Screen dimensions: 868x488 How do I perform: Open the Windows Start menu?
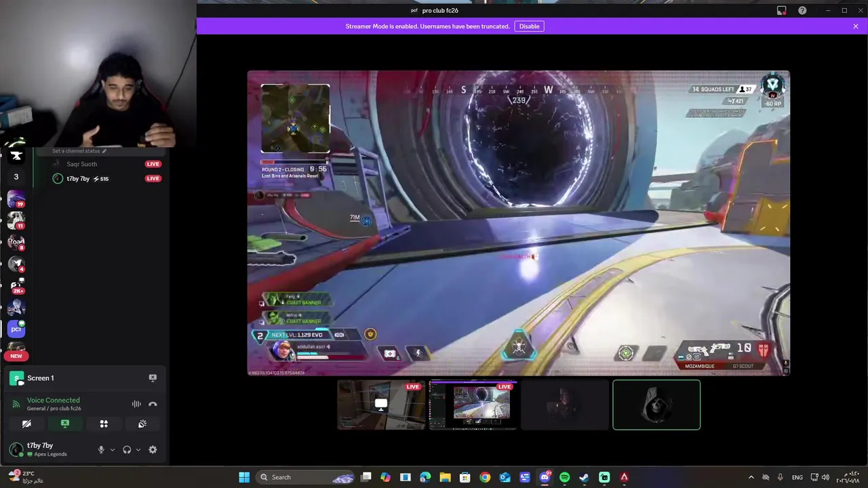[x=244, y=477]
